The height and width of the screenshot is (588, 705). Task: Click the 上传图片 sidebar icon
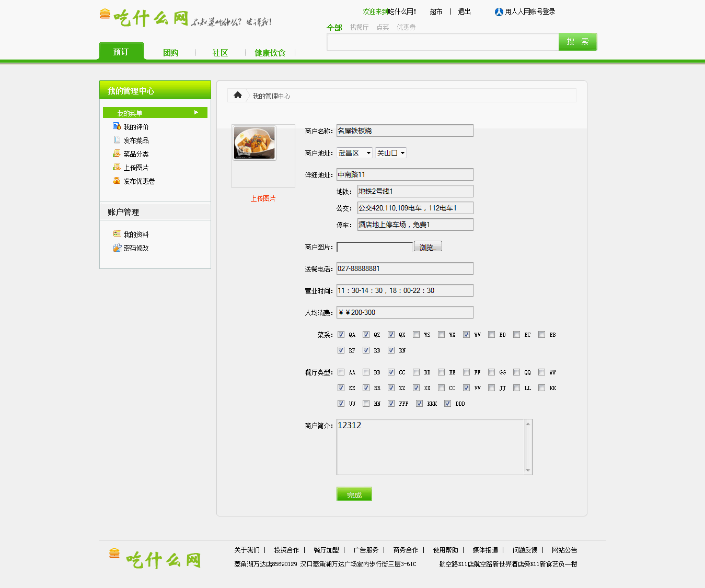(117, 167)
